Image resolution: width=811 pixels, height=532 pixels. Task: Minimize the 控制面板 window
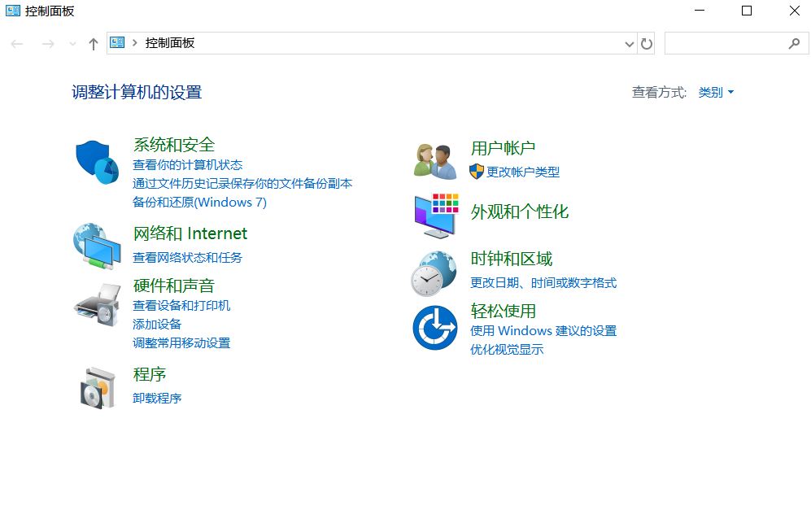[x=700, y=11]
